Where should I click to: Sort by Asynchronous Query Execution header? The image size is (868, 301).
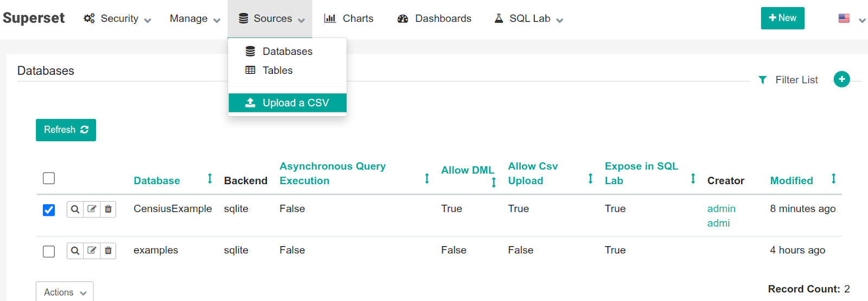pos(333,173)
